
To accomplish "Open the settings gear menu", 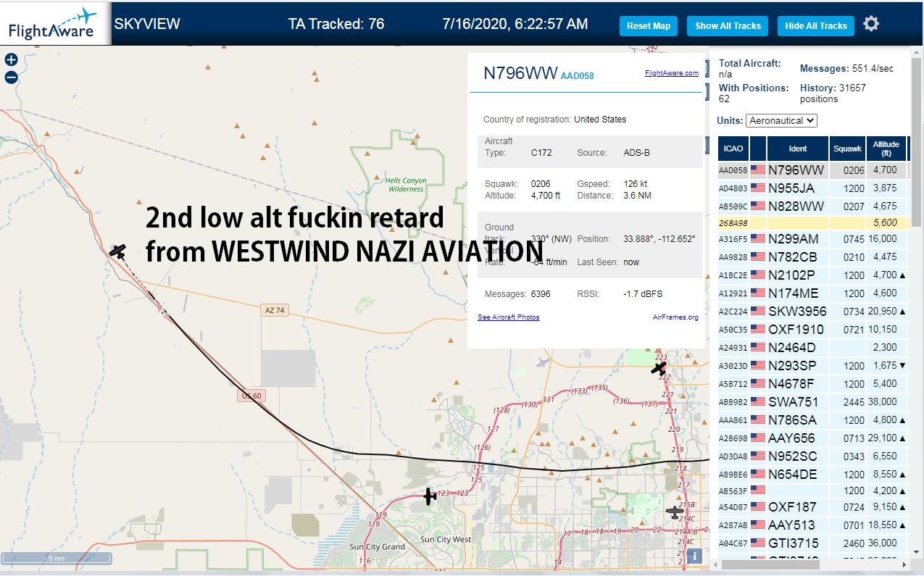I will (x=871, y=24).
